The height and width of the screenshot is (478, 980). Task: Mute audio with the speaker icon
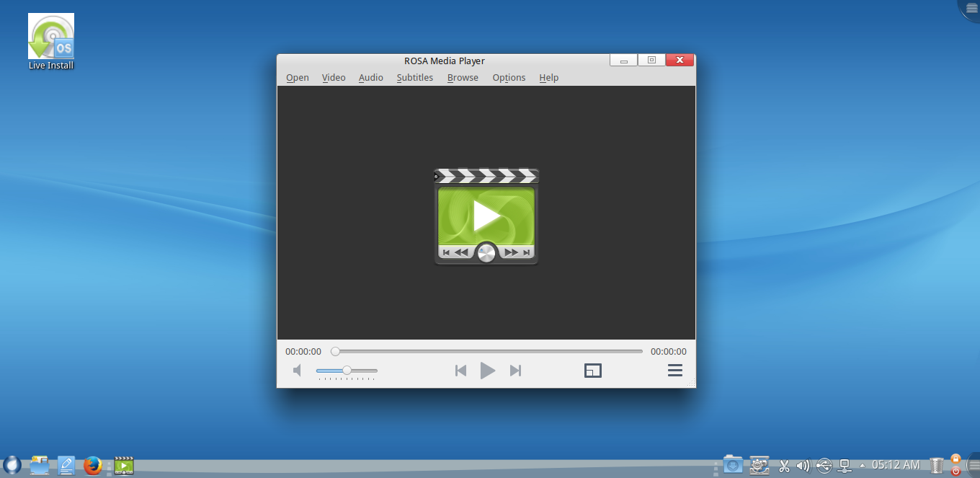[297, 371]
